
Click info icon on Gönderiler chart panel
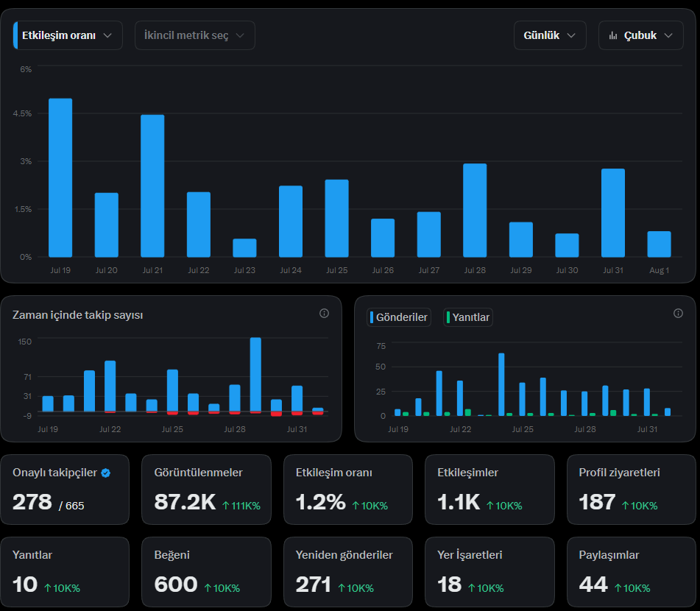(678, 314)
